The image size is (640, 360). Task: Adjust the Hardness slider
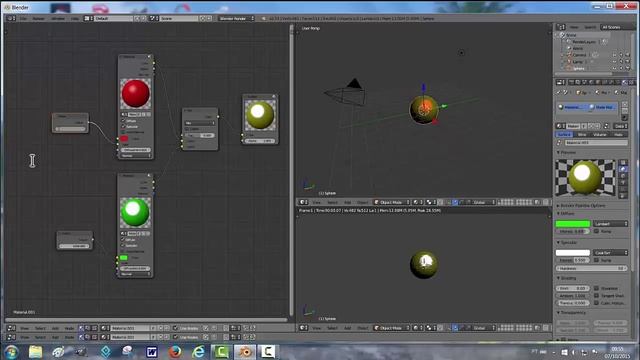pyautogui.click(x=591, y=268)
